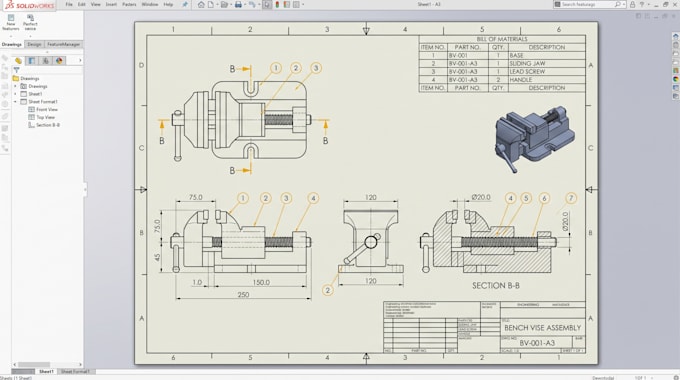Viewport: 680px width, 380px height.
Task: Select Top View in the tree
Action: [x=42, y=117]
